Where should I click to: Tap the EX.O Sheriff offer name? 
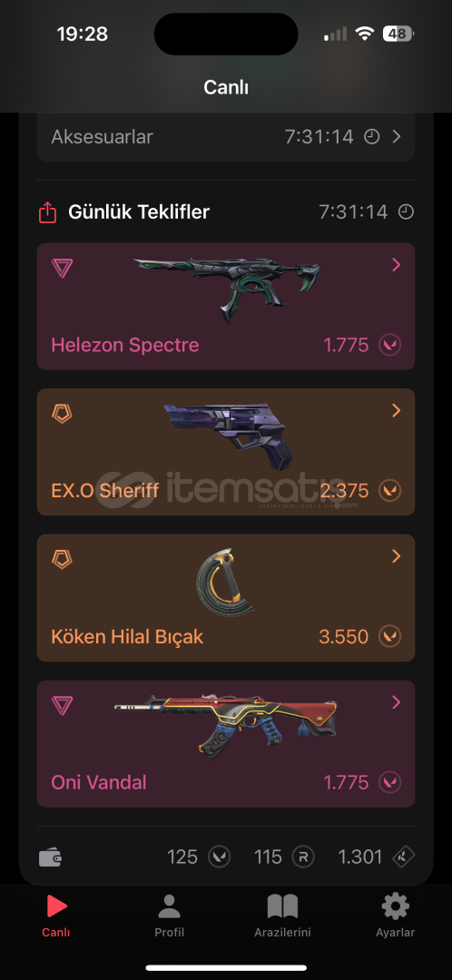click(x=105, y=491)
